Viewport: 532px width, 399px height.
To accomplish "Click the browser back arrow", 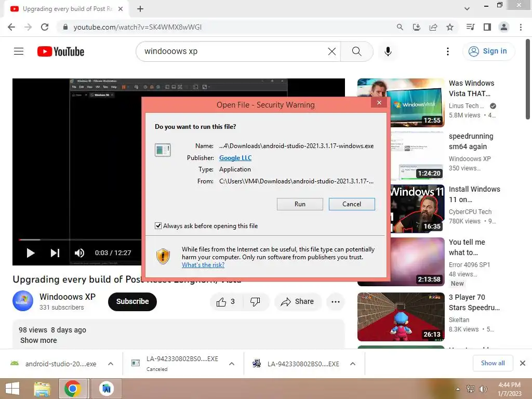I will point(11,27).
